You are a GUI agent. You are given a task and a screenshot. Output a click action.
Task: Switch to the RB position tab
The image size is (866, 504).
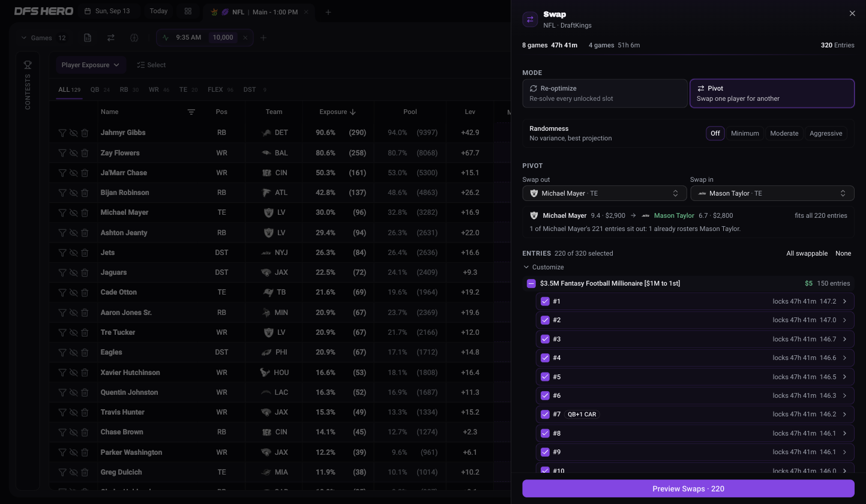click(128, 90)
